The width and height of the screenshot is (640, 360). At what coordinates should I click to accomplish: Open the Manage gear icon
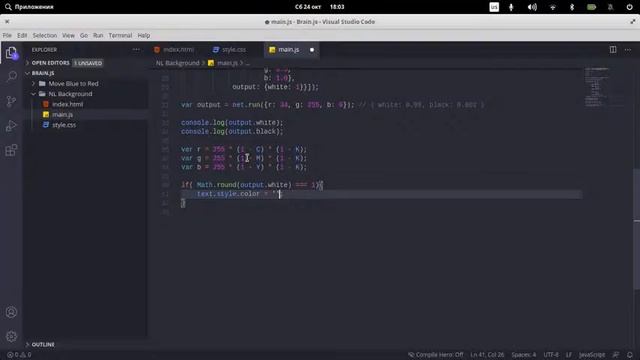point(11,336)
